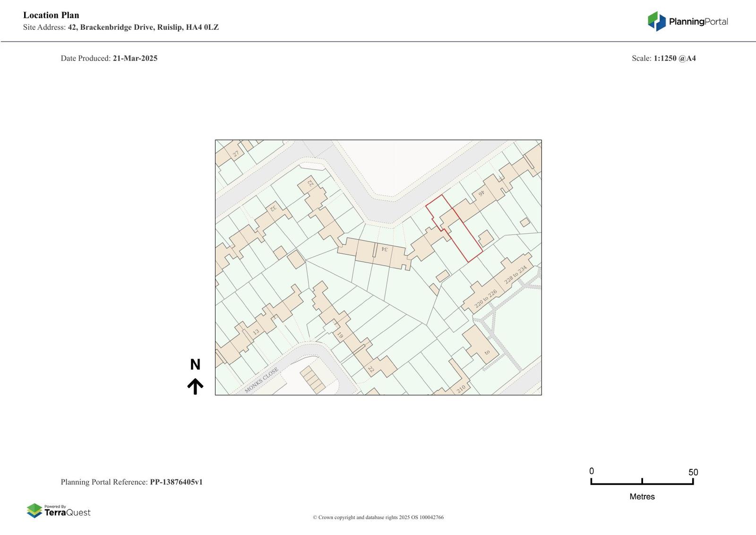
Task: Click the "228 to 234" building label
Action: tap(515, 275)
